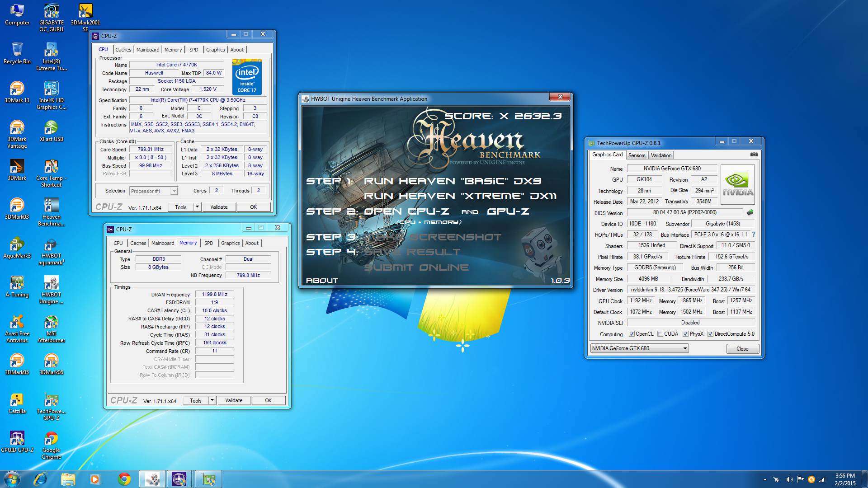Open Heaven Benchmark desktop icon
Screen dimensions: 868x488
coord(51,212)
